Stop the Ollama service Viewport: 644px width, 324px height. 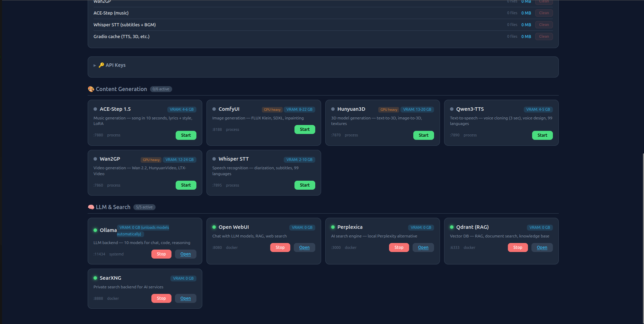point(161,254)
